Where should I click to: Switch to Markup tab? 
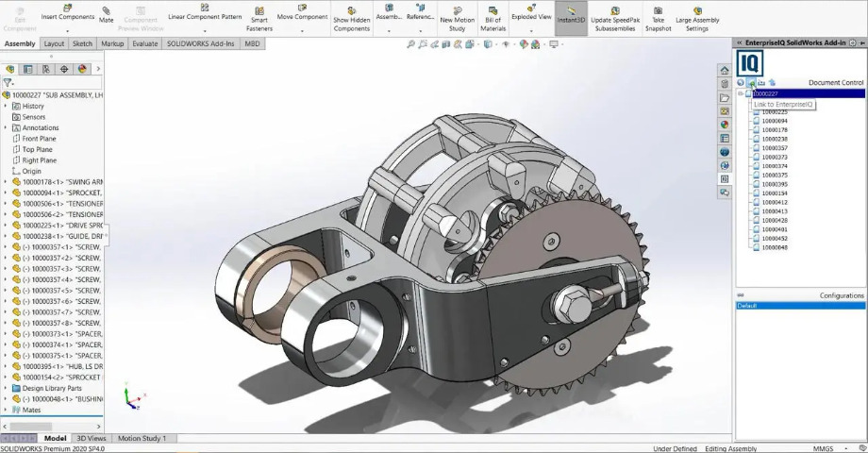(112, 43)
